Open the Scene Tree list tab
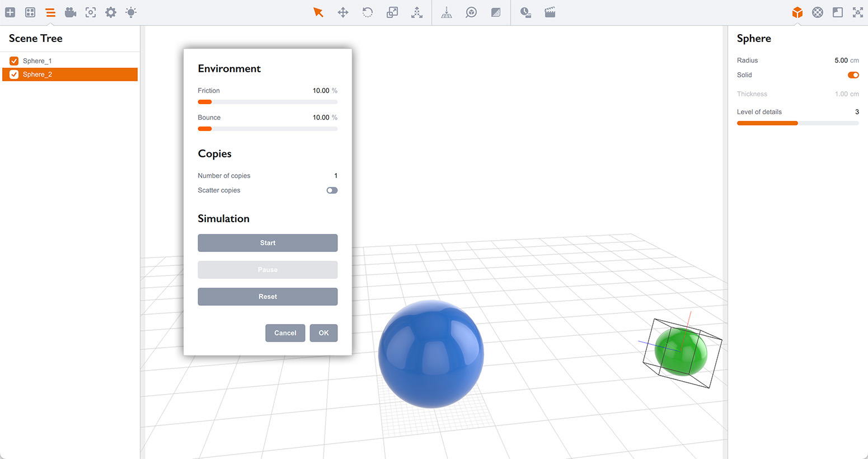 click(x=50, y=12)
